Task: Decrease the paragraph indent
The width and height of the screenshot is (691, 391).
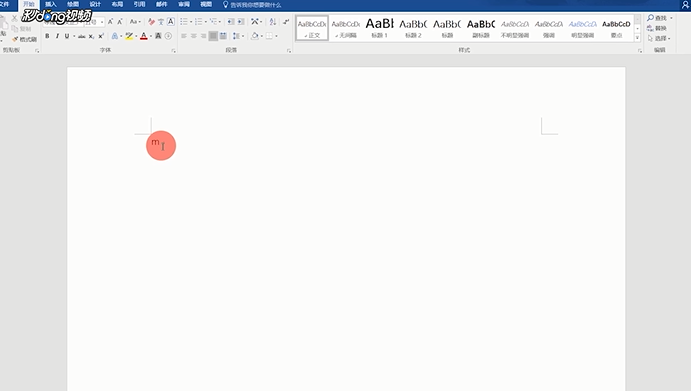Action: point(230,22)
